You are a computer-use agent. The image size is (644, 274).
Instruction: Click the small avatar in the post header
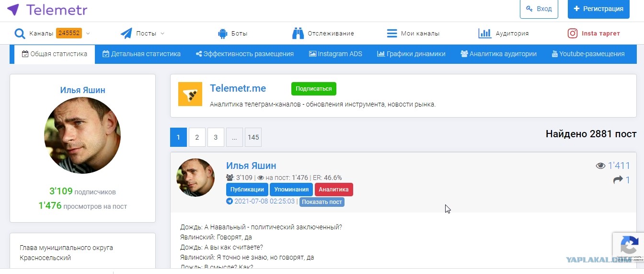coord(195,178)
